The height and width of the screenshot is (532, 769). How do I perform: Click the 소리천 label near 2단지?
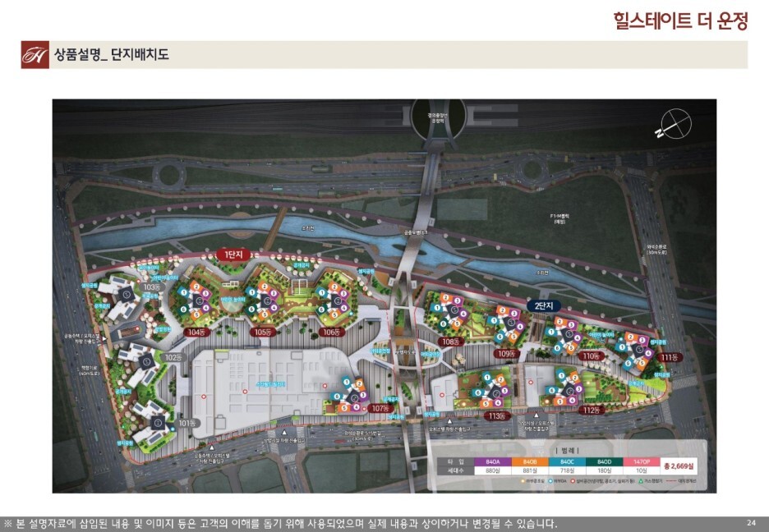(x=542, y=273)
